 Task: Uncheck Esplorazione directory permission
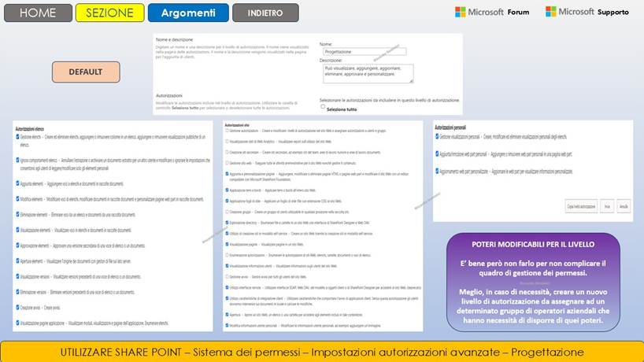point(227,223)
